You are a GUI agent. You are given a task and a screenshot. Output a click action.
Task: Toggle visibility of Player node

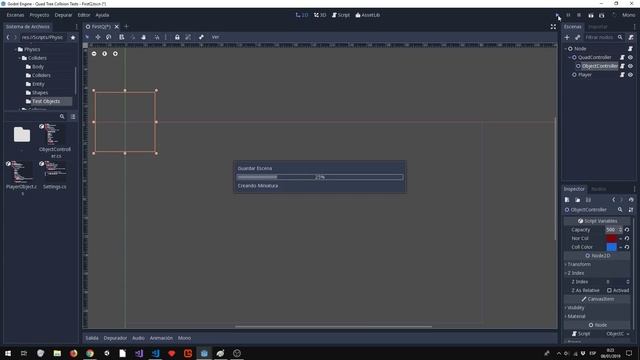[x=630, y=75]
